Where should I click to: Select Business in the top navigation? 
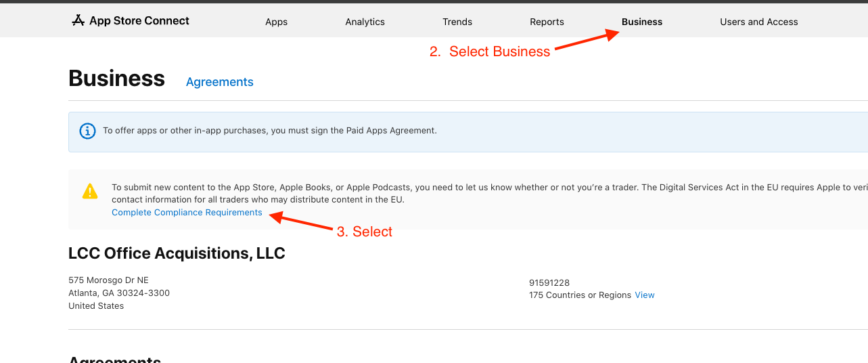point(641,22)
